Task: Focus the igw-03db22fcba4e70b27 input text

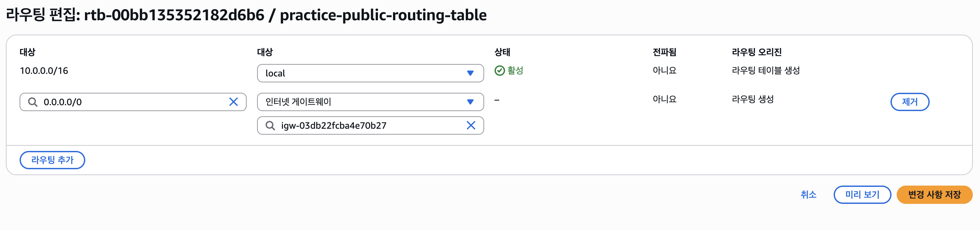Action: (334, 125)
